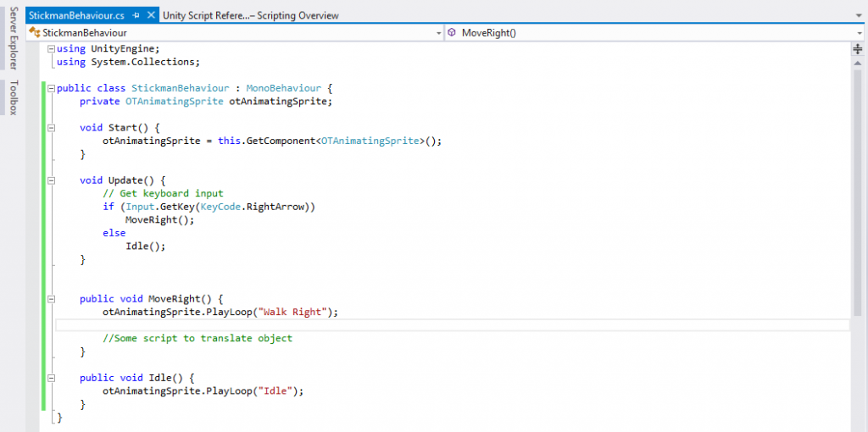Open the Toolbox side panel
This screenshot has width=868, height=432.
13,97
